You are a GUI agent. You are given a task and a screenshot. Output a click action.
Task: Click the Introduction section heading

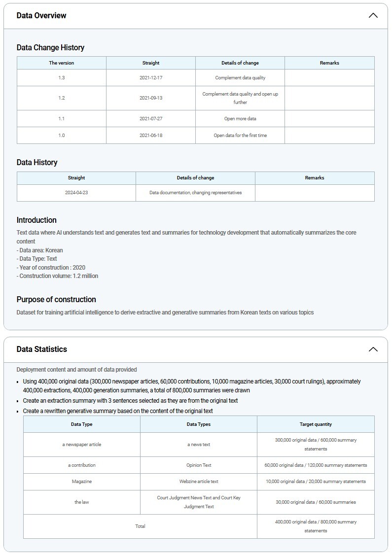(x=36, y=220)
